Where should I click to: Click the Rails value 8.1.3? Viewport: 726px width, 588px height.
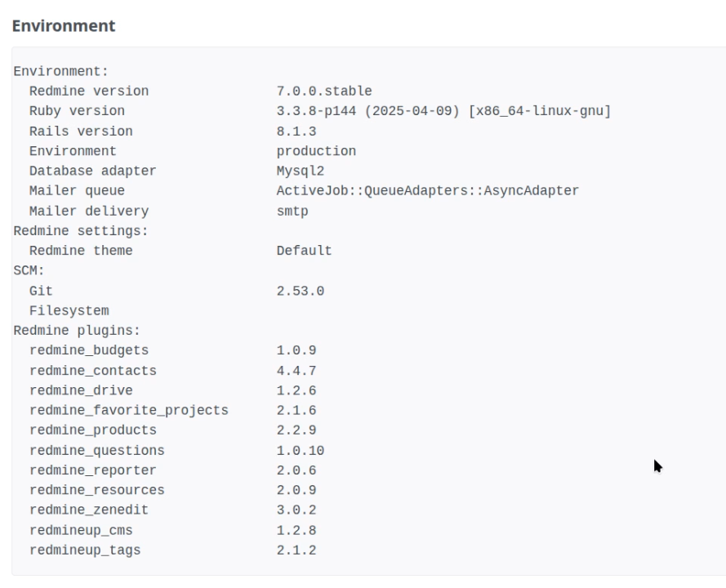click(296, 131)
